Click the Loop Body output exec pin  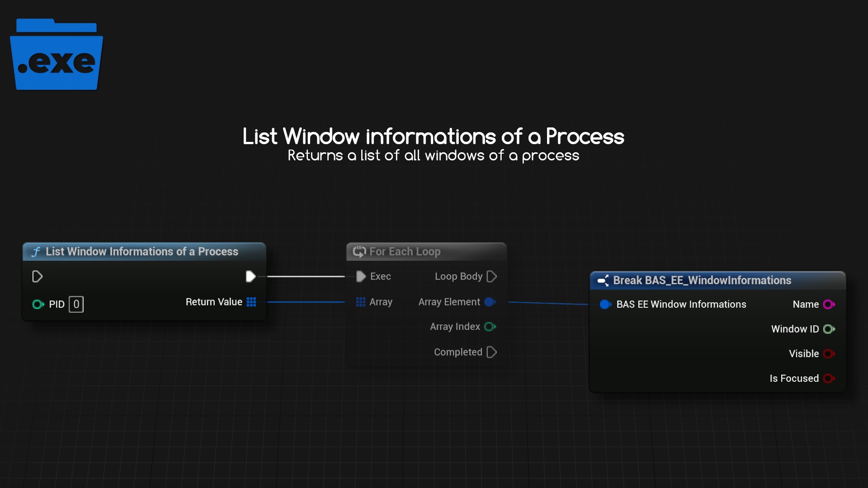pyautogui.click(x=492, y=276)
